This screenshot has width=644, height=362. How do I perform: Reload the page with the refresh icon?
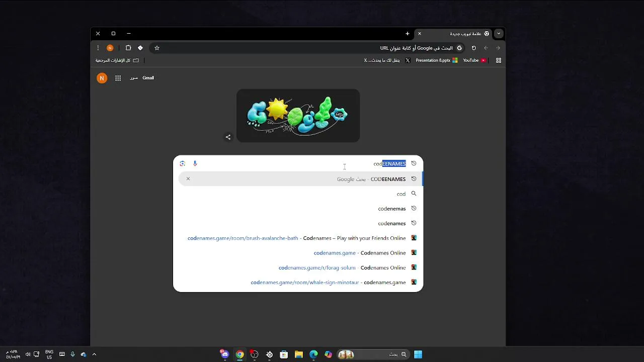point(474,48)
